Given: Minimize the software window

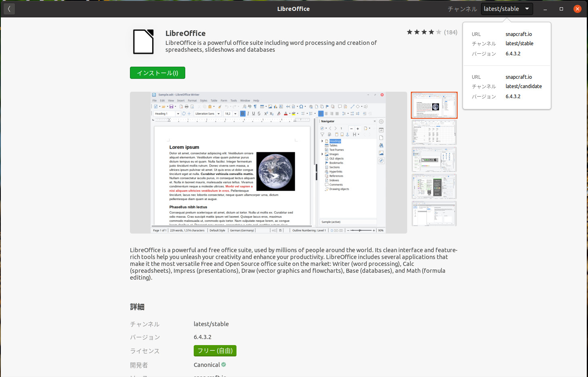Looking at the screenshot, I should point(545,9).
